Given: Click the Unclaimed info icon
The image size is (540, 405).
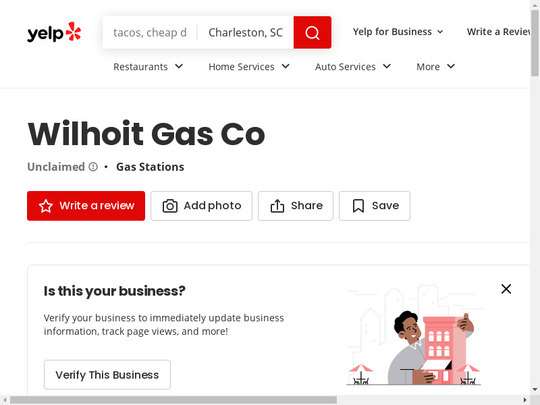Looking at the screenshot, I should click(93, 167).
